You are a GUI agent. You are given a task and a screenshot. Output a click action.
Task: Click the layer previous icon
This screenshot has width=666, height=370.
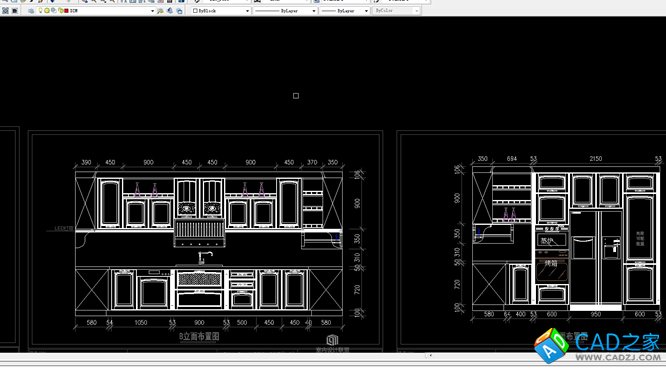pos(170,11)
